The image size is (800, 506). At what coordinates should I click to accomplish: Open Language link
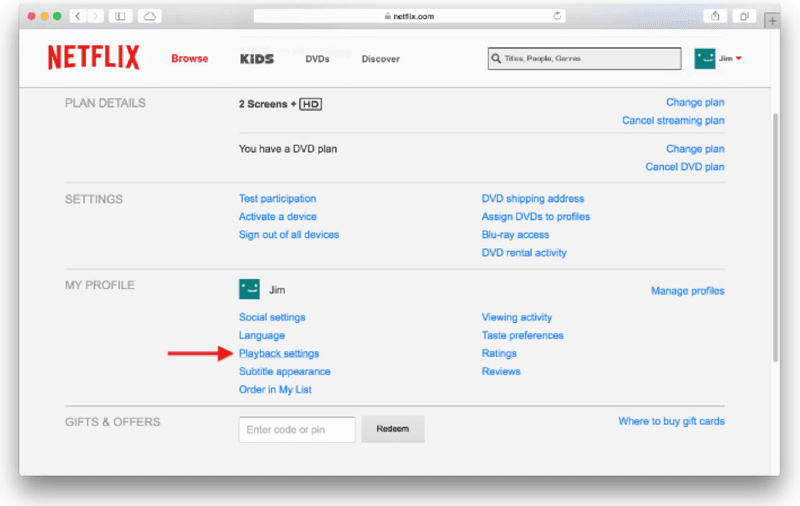pyautogui.click(x=262, y=336)
